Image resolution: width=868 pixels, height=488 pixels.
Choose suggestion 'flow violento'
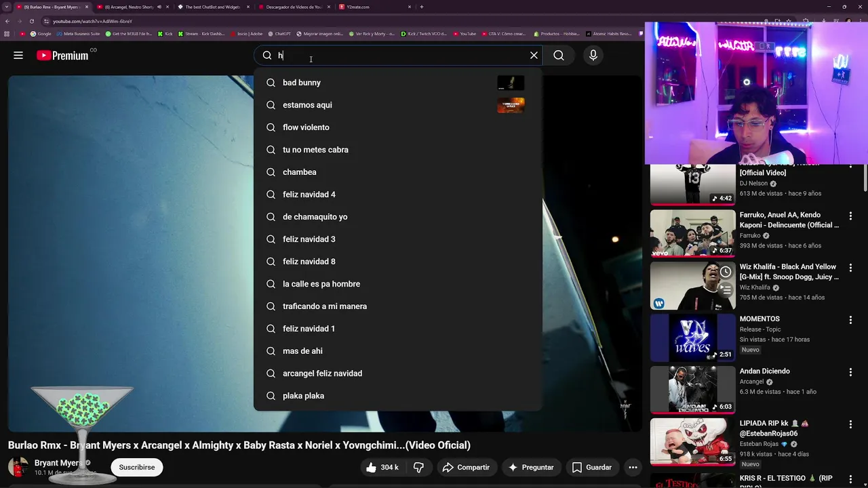[398, 127]
